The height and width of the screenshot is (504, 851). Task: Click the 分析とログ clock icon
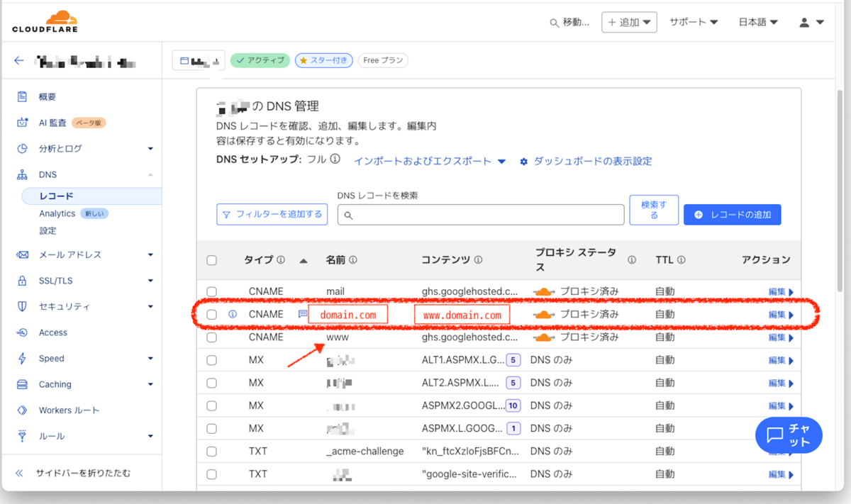[23, 149]
